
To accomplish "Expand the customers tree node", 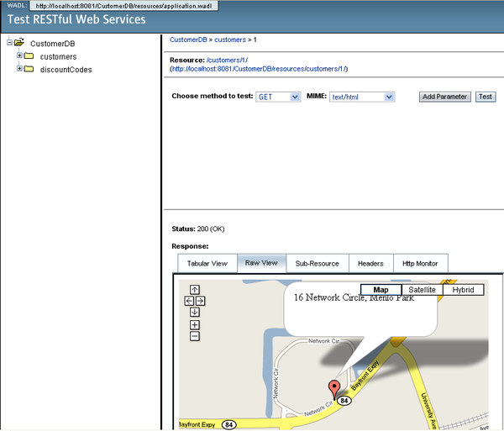I will (x=19, y=55).
